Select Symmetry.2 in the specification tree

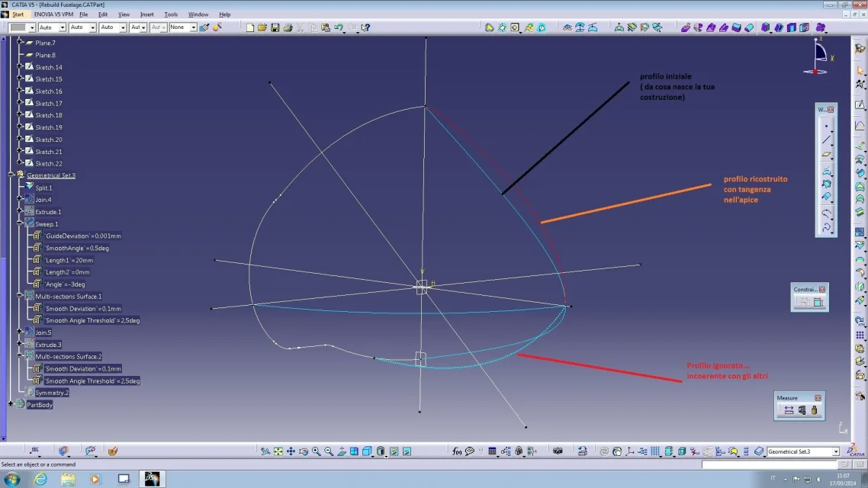pyautogui.click(x=52, y=393)
